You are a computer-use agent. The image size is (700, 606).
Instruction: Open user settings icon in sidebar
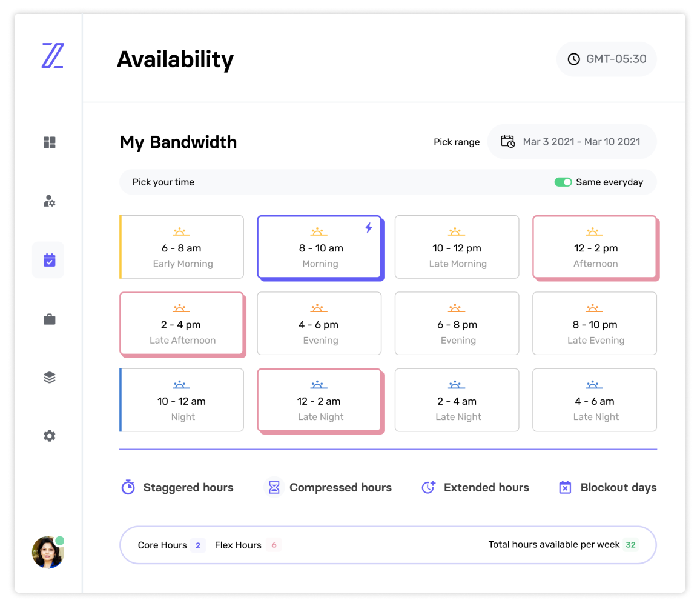click(x=50, y=201)
